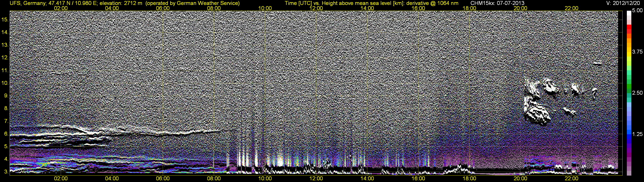The image size is (644, 182).
Task: Click the 3.75 value on color scale
Action: (x=637, y=52)
